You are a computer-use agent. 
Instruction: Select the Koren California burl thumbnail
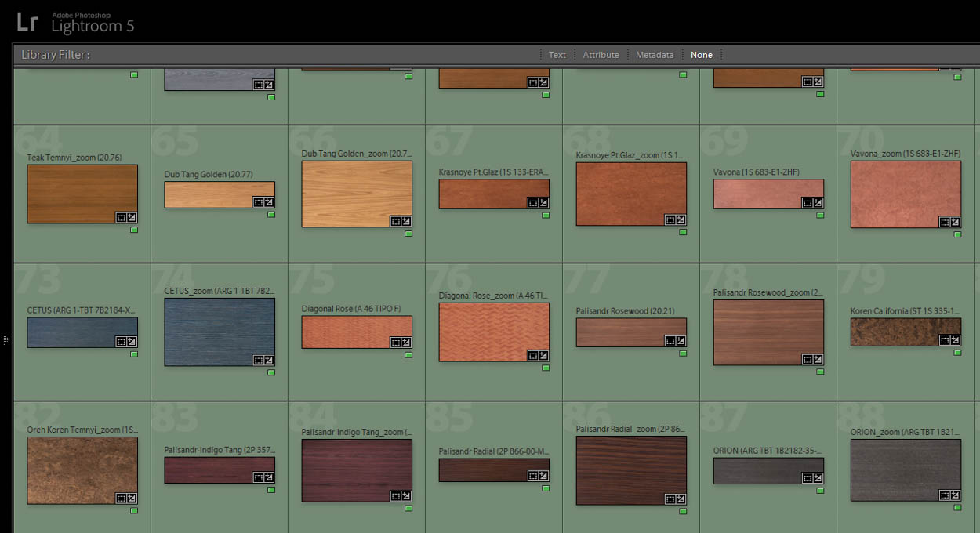point(906,332)
